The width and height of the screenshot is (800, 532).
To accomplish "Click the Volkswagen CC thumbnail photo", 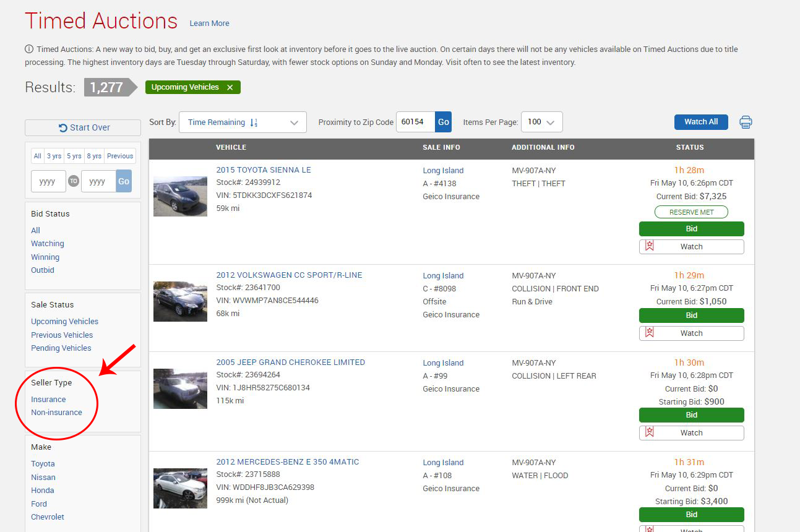I will [180, 301].
